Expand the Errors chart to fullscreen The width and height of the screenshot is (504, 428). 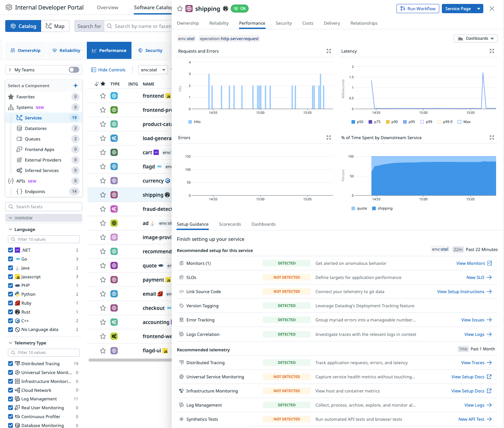pyautogui.click(x=329, y=138)
